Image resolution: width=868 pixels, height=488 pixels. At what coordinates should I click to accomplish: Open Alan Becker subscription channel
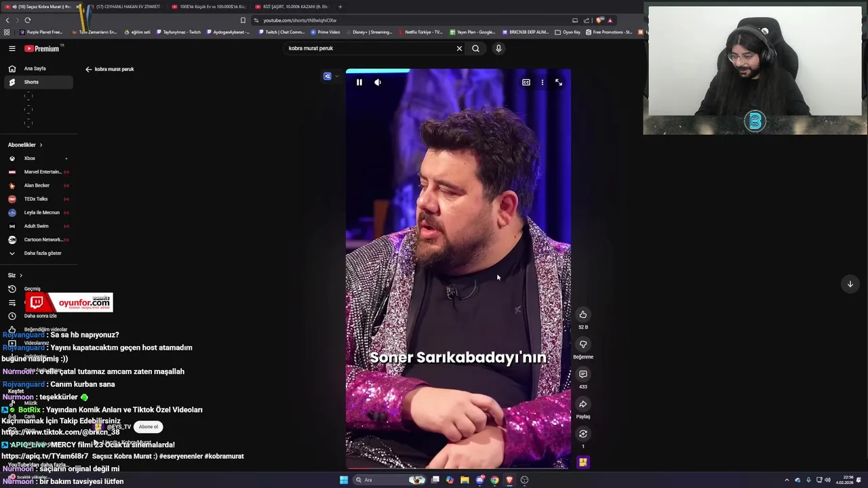point(37,186)
